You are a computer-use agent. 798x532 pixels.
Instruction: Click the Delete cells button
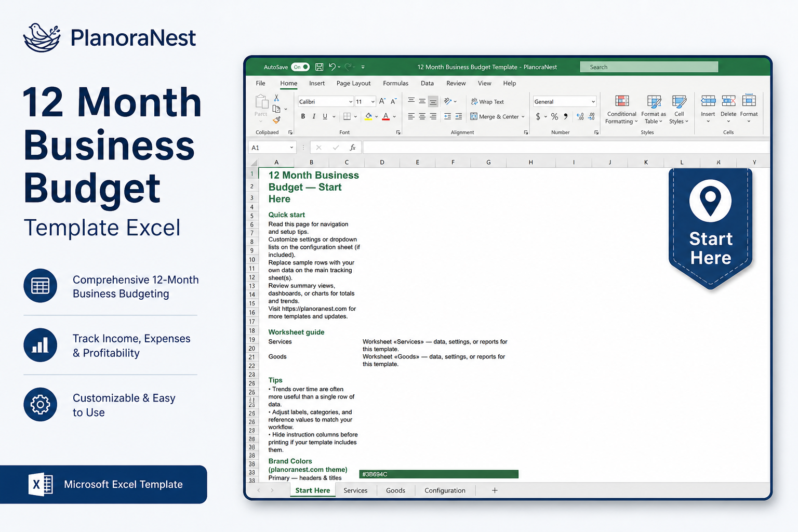click(728, 108)
